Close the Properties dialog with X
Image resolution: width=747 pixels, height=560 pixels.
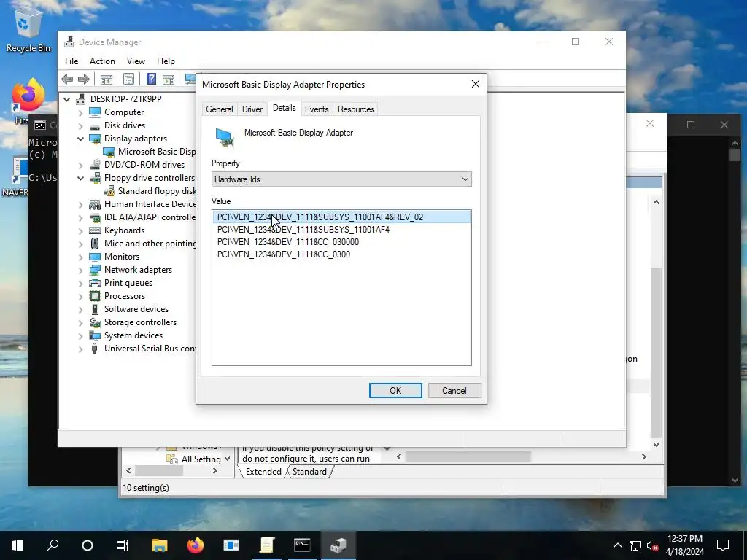476,85
